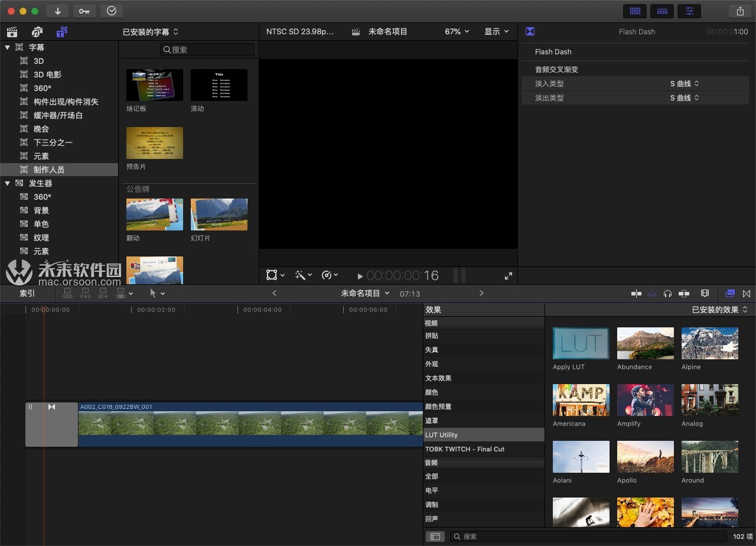Click the connect clip to primary storyline button

68,293
